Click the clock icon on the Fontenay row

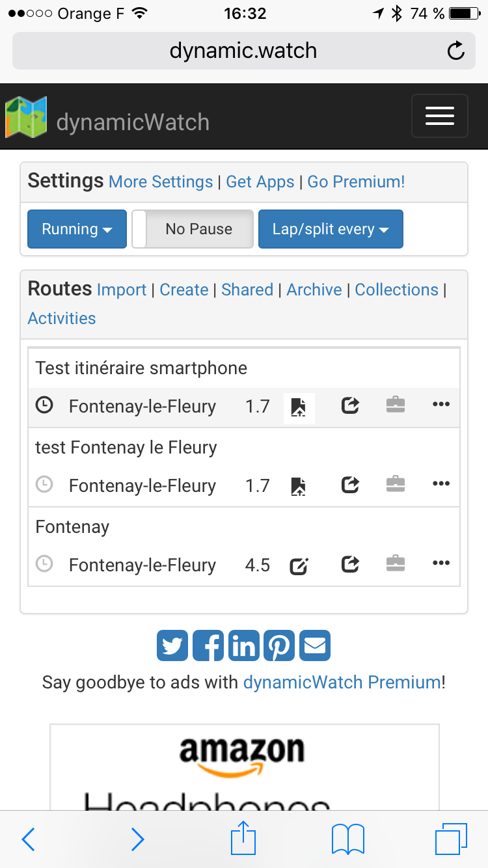point(44,563)
